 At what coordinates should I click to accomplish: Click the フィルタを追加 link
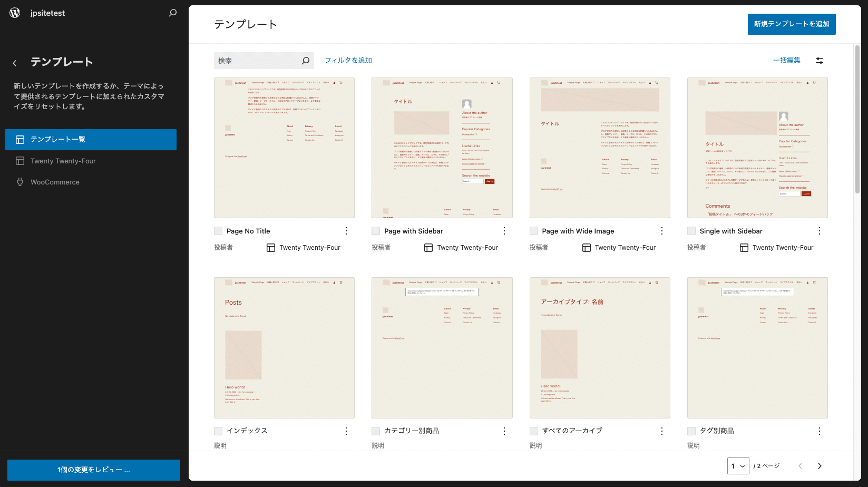348,60
